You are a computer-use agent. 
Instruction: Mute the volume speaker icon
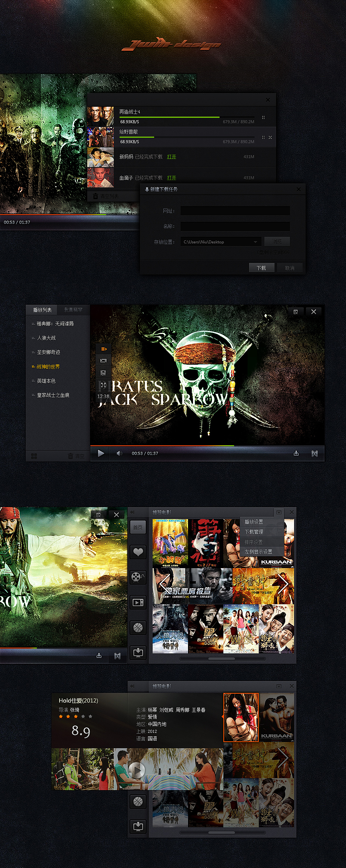pos(119,453)
